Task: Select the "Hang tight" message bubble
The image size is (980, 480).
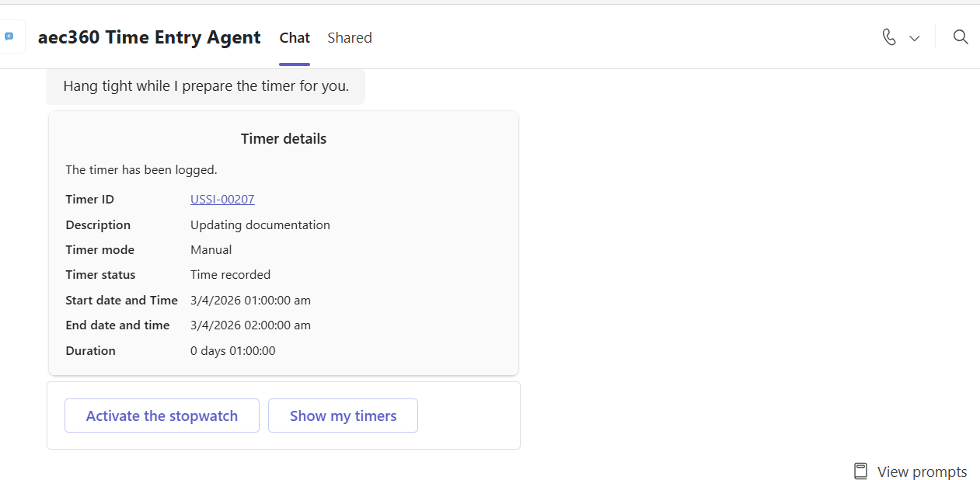Action: (x=206, y=86)
